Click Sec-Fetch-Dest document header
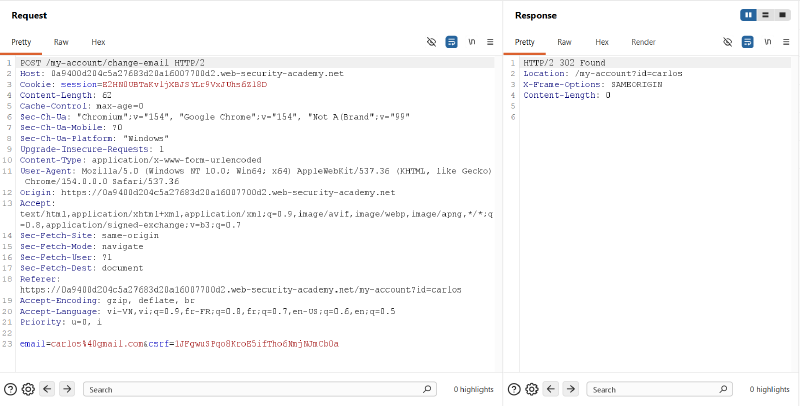Screen dimensions: 800x406 82,268
